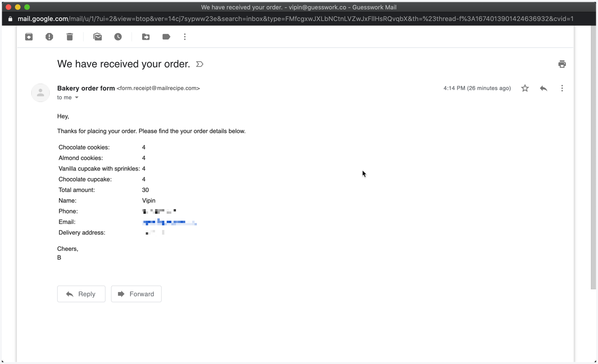Report this email as spam
The width and height of the screenshot is (598, 364).
point(49,37)
